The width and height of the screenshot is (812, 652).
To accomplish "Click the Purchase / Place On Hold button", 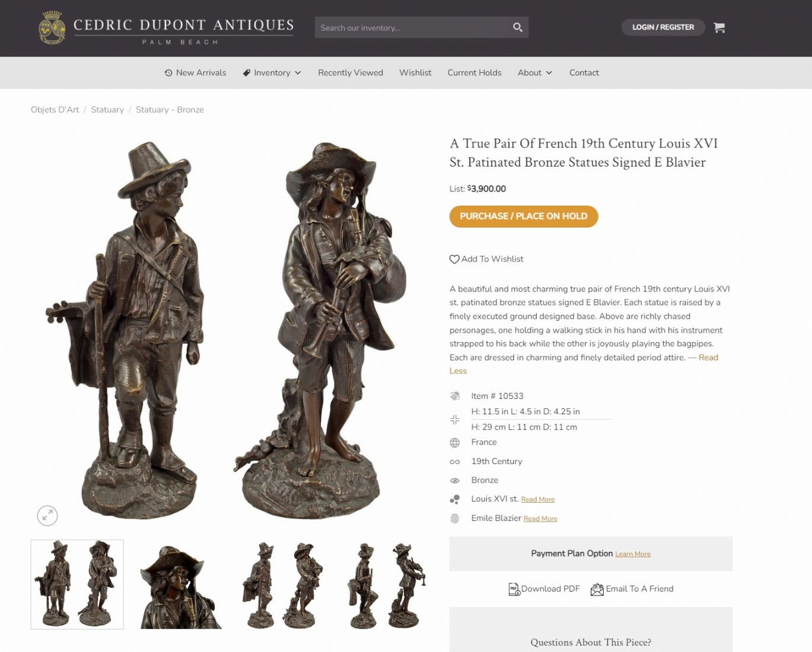I will (524, 216).
